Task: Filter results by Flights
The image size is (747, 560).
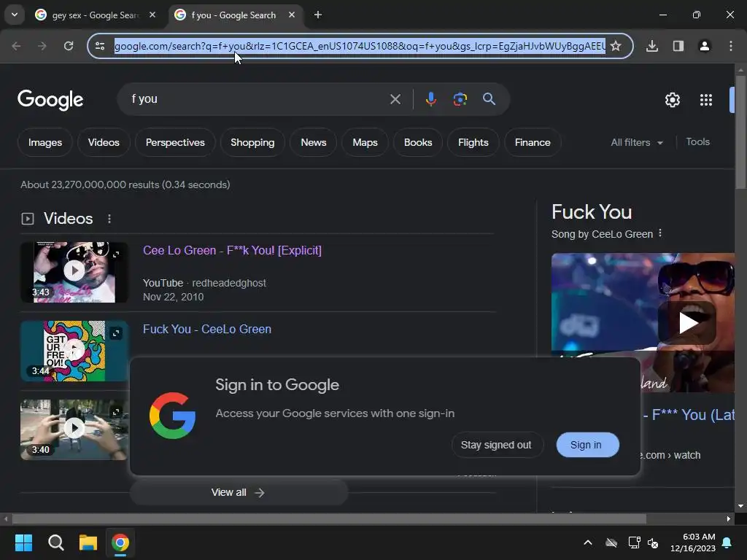Action: click(473, 142)
